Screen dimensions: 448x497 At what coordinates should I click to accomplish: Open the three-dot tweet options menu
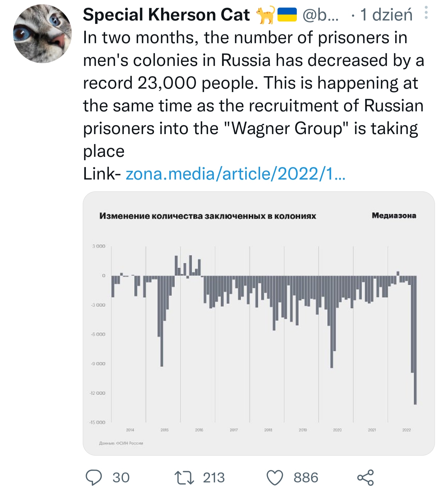point(426,13)
